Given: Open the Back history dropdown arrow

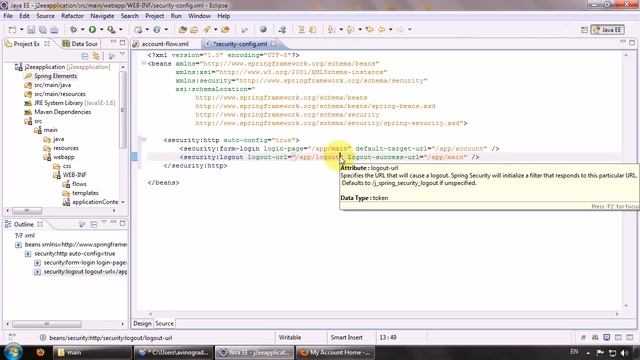Looking at the screenshot, I should tap(390, 29).
